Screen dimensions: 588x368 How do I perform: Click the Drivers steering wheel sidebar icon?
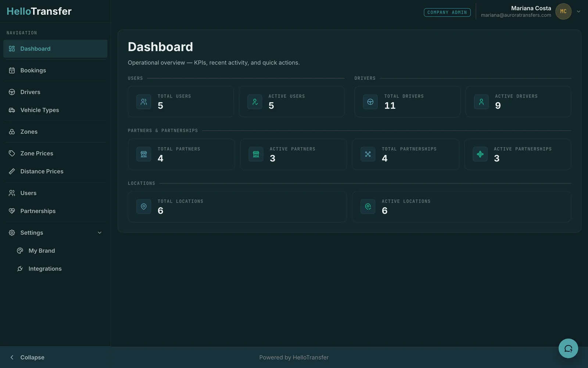[12, 92]
